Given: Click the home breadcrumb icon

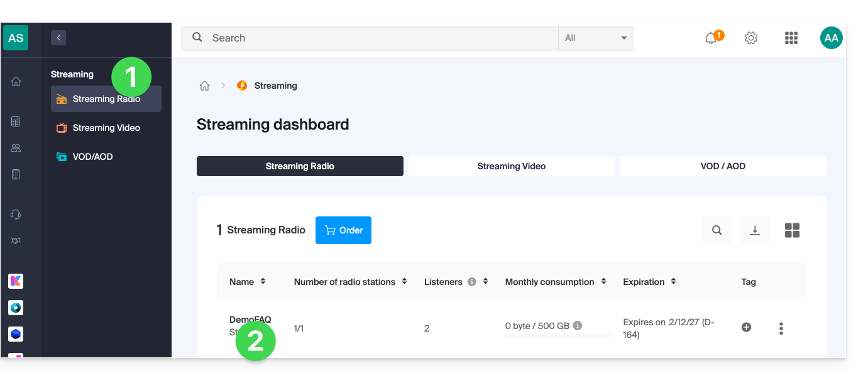Looking at the screenshot, I should point(204,86).
